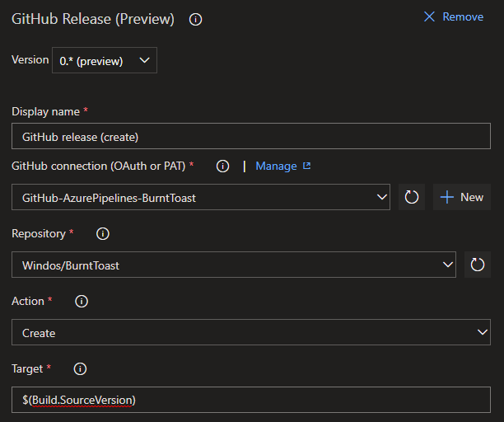Click the Repository label text
Viewport: 504px width, 422px height.
click(39, 234)
